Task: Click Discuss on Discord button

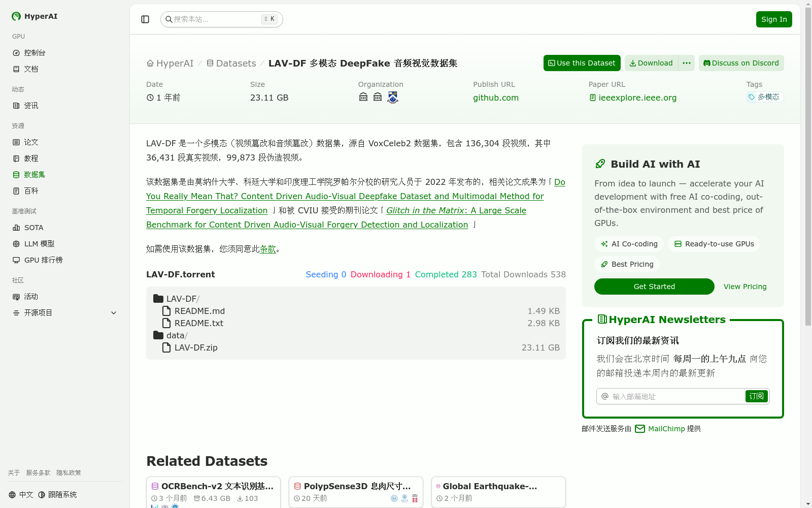Action: pyautogui.click(x=741, y=63)
